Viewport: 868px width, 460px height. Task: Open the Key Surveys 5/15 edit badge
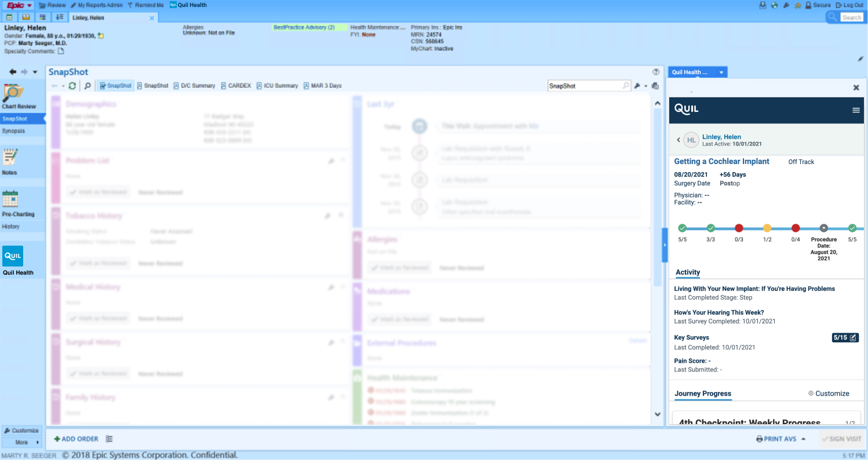[x=845, y=338]
